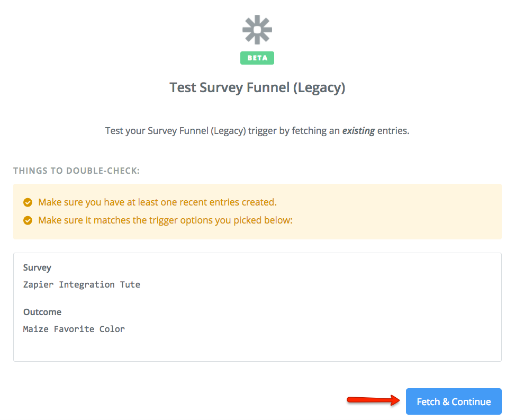
Task: Click the green BETA badge
Action: [x=257, y=58]
